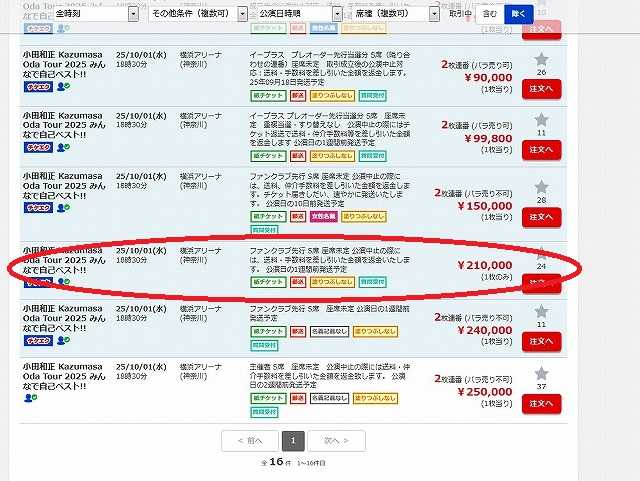Click the チケエク badge in the ¥90,000 row
Viewport: 640px width, 481px height.
38,87
